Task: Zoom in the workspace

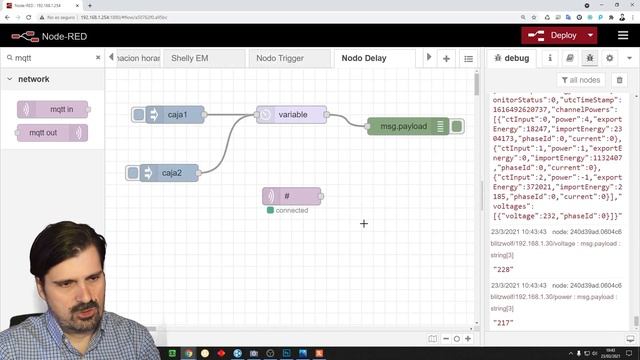Action: [x=468, y=339]
